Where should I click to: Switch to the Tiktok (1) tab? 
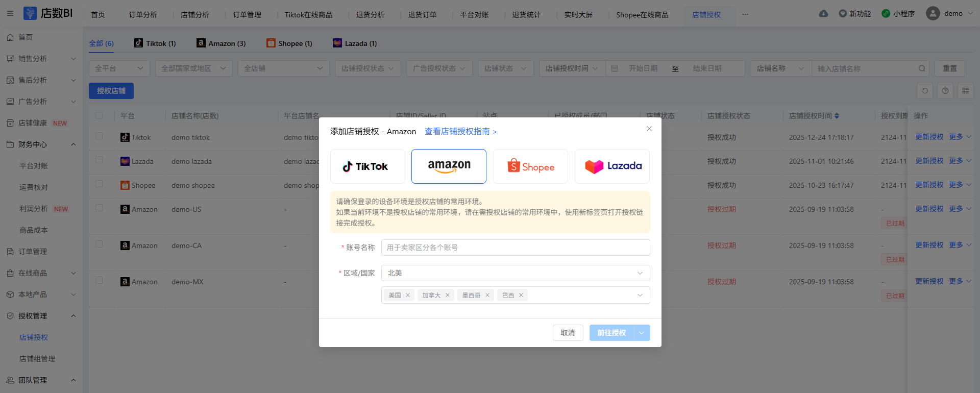(155, 43)
